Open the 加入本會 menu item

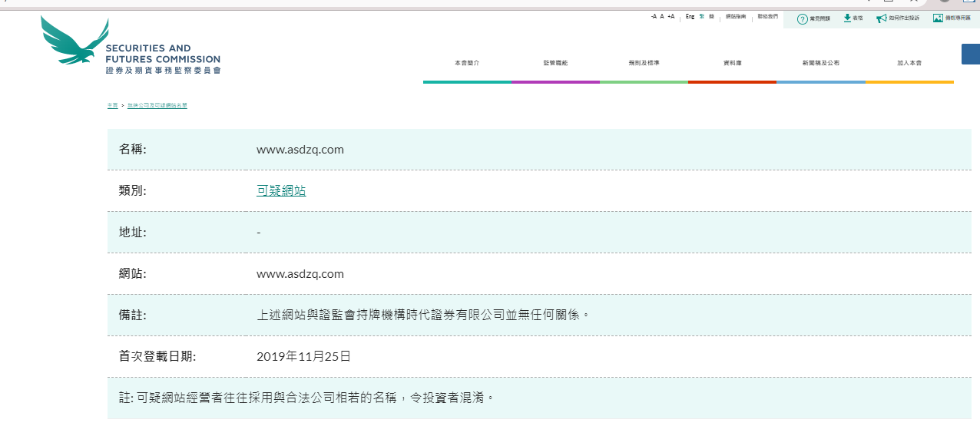(909, 63)
